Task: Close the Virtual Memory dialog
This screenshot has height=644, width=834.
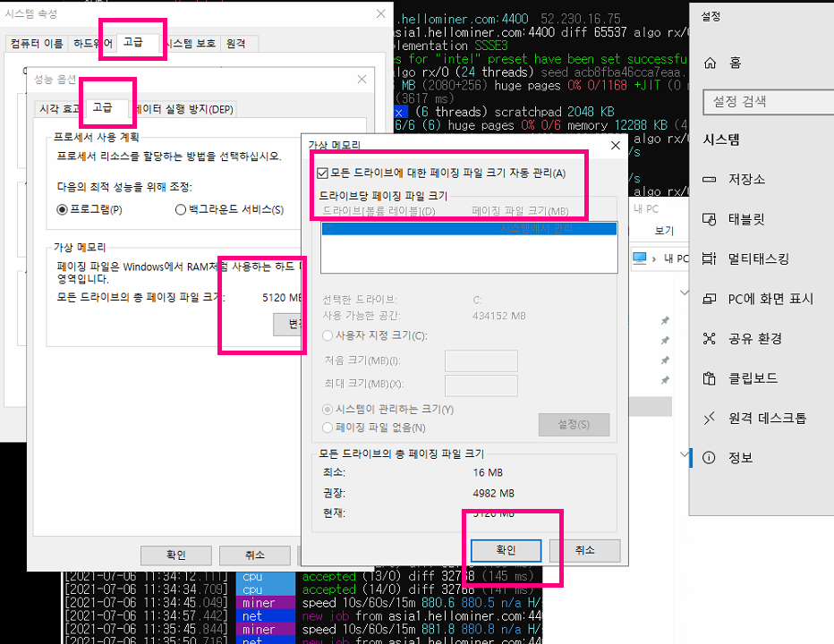Action: coord(616,145)
